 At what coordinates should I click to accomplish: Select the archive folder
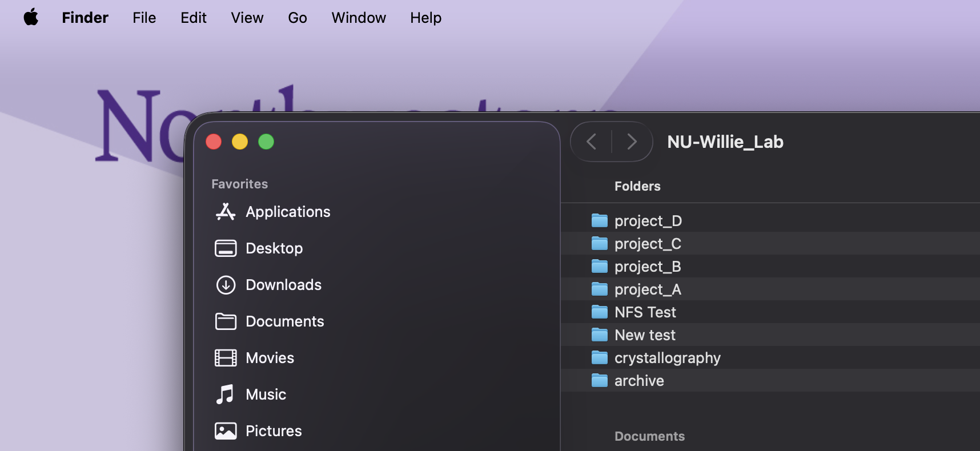click(639, 381)
